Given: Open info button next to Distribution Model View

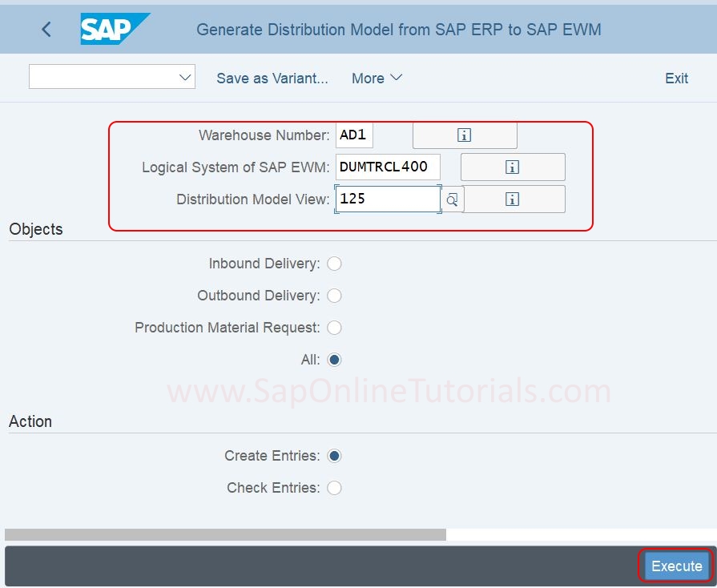Looking at the screenshot, I should (x=514, y=199).
